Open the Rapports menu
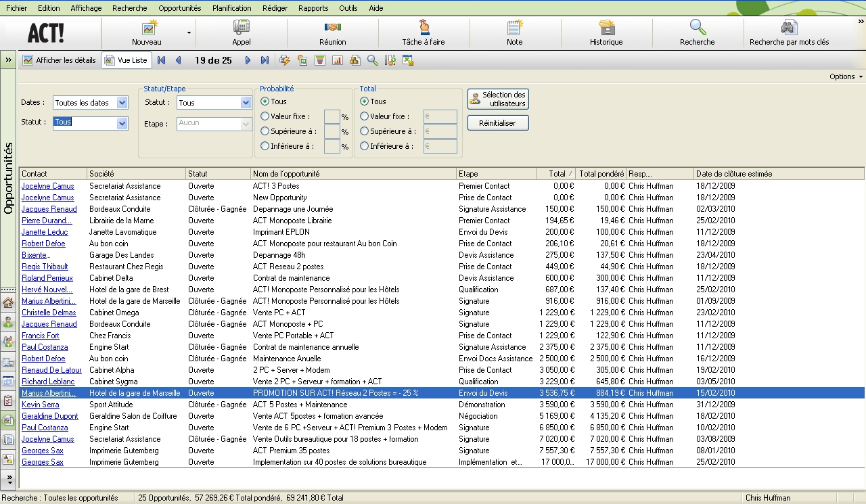This screenshot has height=504, width=866. coord(313,8)
